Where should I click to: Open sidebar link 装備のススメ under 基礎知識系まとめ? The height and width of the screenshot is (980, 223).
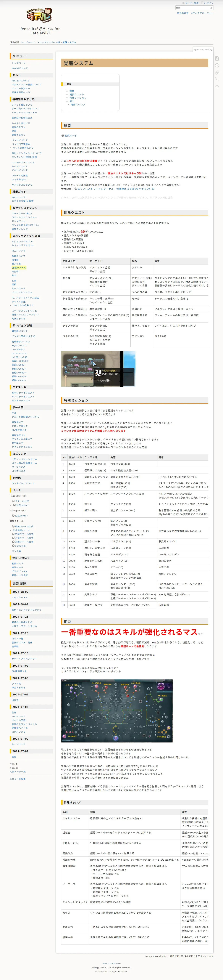(19, 127)
